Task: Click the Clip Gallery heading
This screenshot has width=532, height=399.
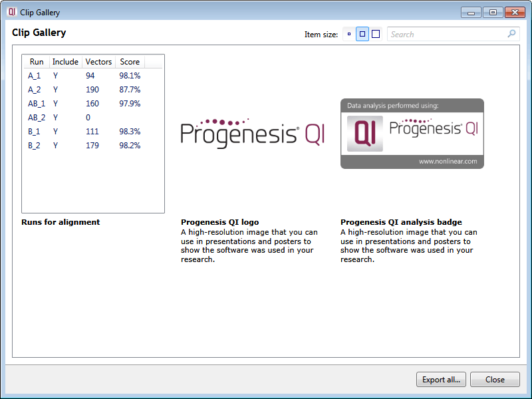Action: pyautogui.click(x=39, y=33)
